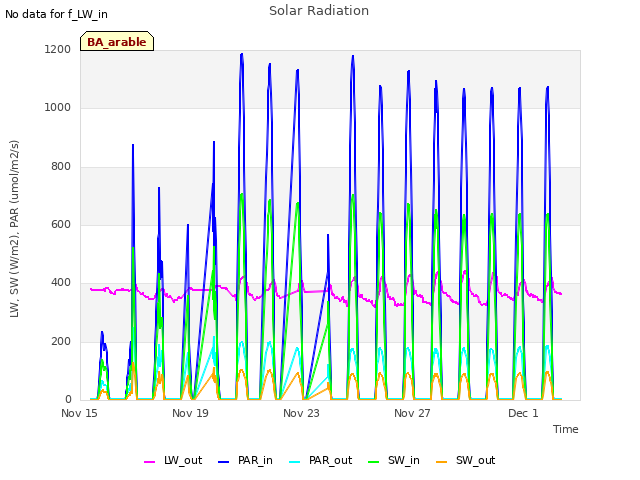Click the 600 y-axis tick label
Viewport: 640px width, 480px height.
pos(61,224)
